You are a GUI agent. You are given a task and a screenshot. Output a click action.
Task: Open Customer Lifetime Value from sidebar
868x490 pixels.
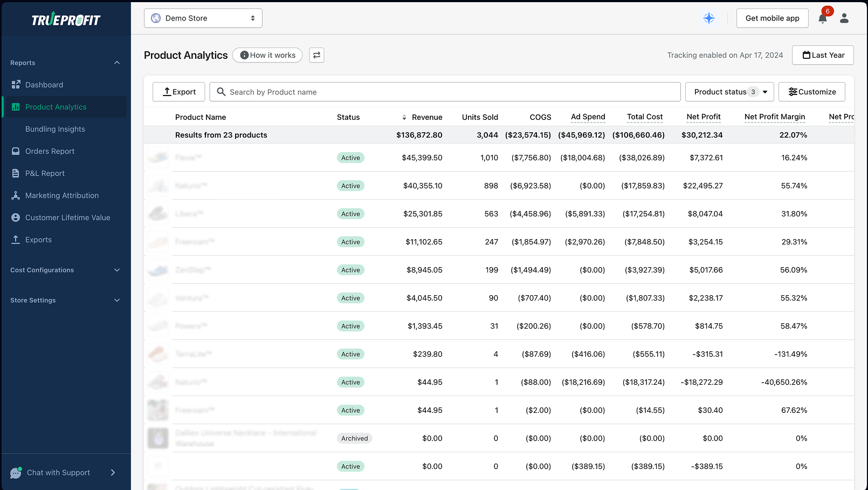16,217
